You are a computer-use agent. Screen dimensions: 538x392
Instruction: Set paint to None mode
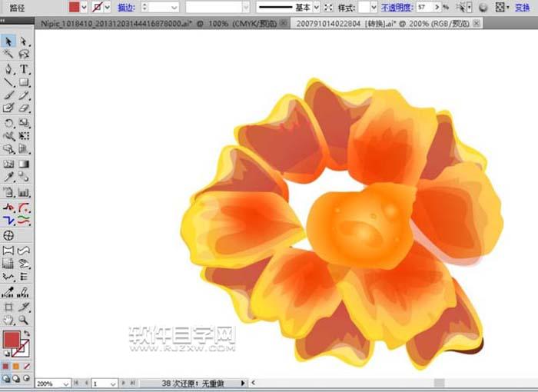coord(25,366)
